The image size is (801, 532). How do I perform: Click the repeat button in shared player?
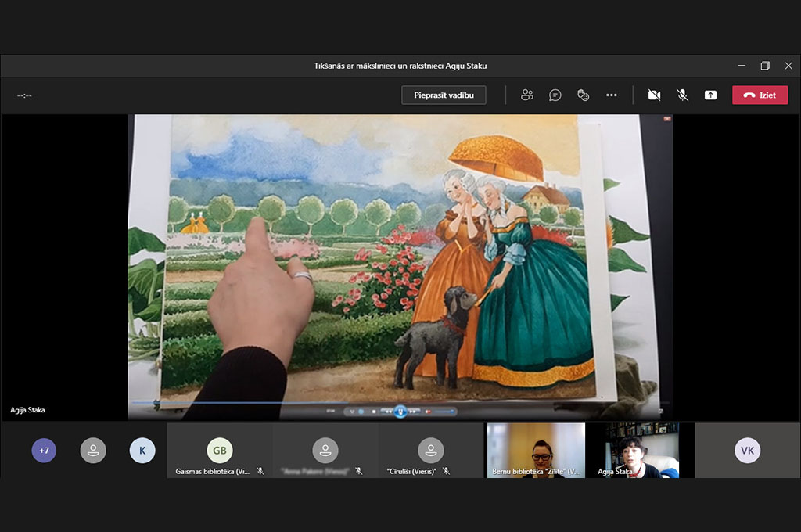(361, 412)
